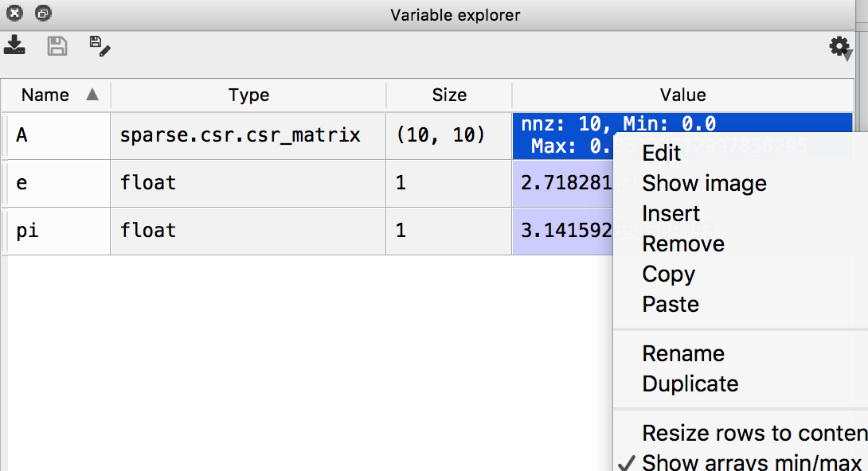Click the 3.141592 value cell
868x471 pixels.
tap(563, 231)
